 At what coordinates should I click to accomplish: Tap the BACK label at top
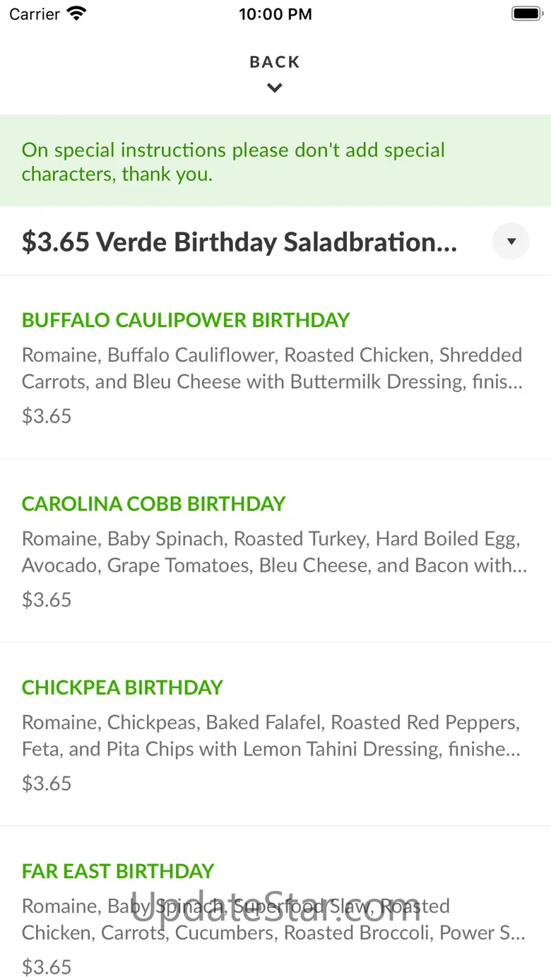[x=275, y=62]
